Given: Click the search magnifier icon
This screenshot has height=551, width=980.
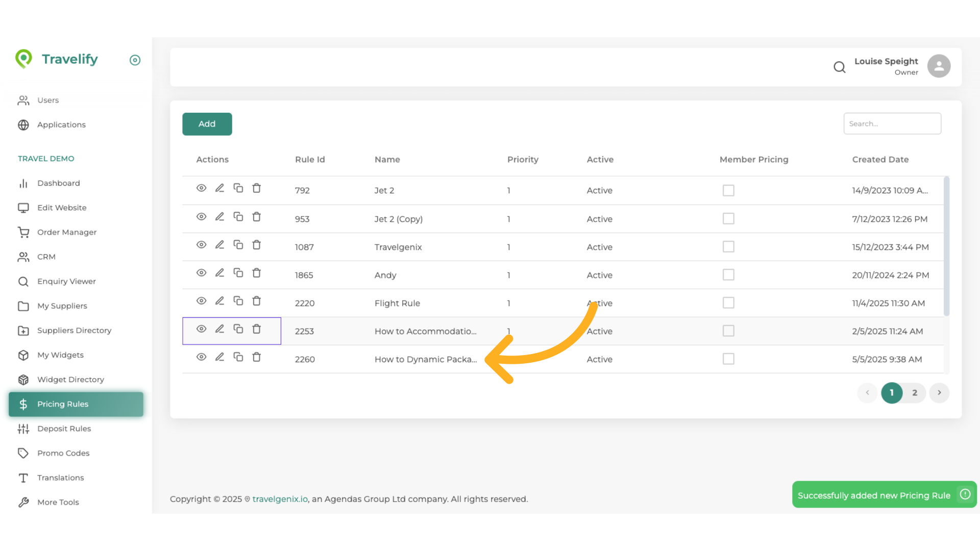Looking at the screenshot, I should coord(839,67).
